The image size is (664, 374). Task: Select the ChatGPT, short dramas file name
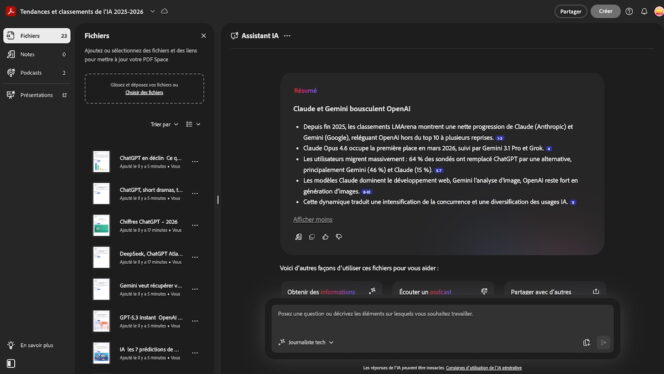[151, 190]
